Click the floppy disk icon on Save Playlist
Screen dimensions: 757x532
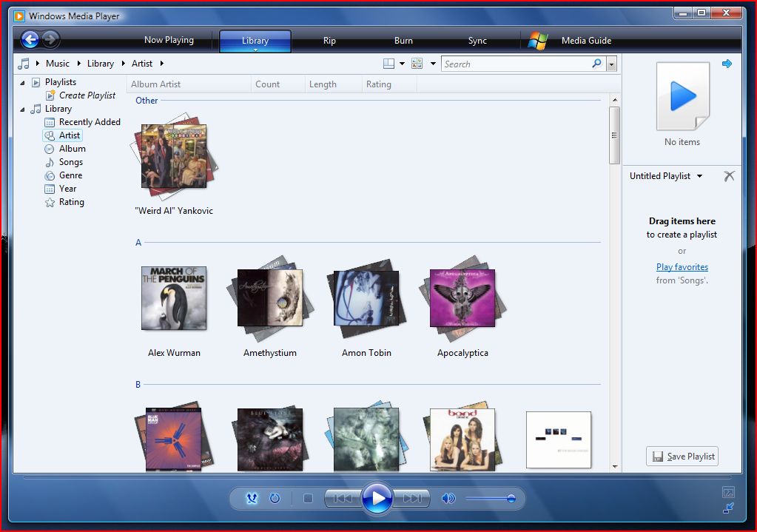658,457
